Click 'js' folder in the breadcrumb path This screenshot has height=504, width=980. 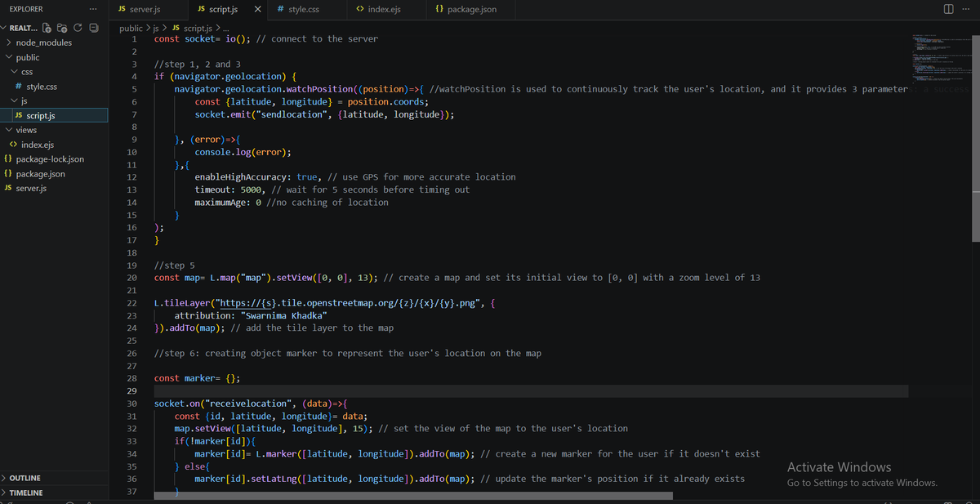[157, 28]
